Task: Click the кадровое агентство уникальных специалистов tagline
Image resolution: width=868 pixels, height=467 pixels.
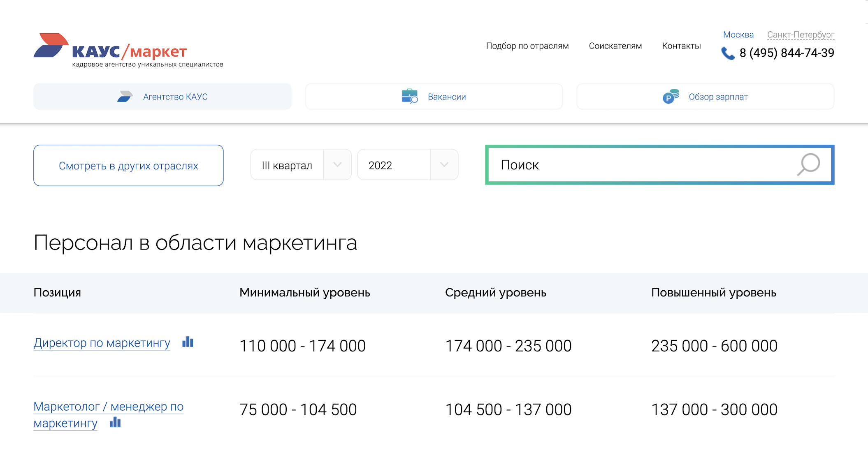Action: pyautogui.click(x=148, y=65)
